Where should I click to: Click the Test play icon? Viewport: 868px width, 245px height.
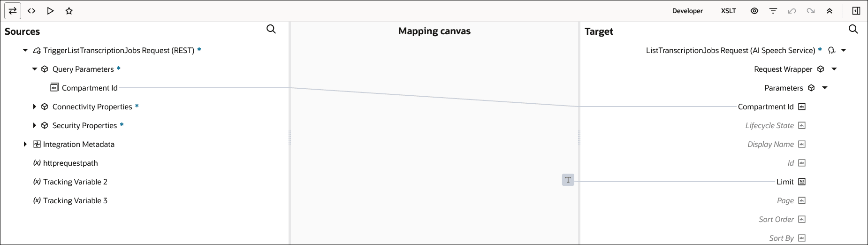pyautogui.click(x=50, y=11)
